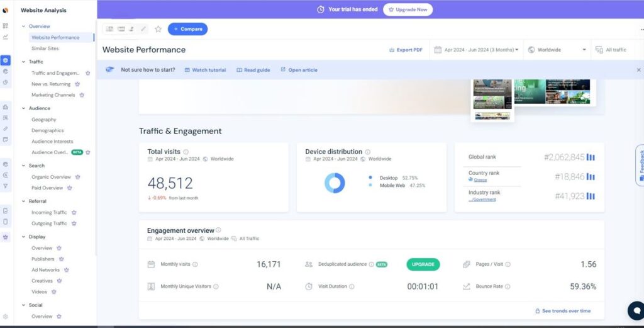The height and width of the screenshot is (328, 644).
Task: Click Open article link
Action: (299, 70)
